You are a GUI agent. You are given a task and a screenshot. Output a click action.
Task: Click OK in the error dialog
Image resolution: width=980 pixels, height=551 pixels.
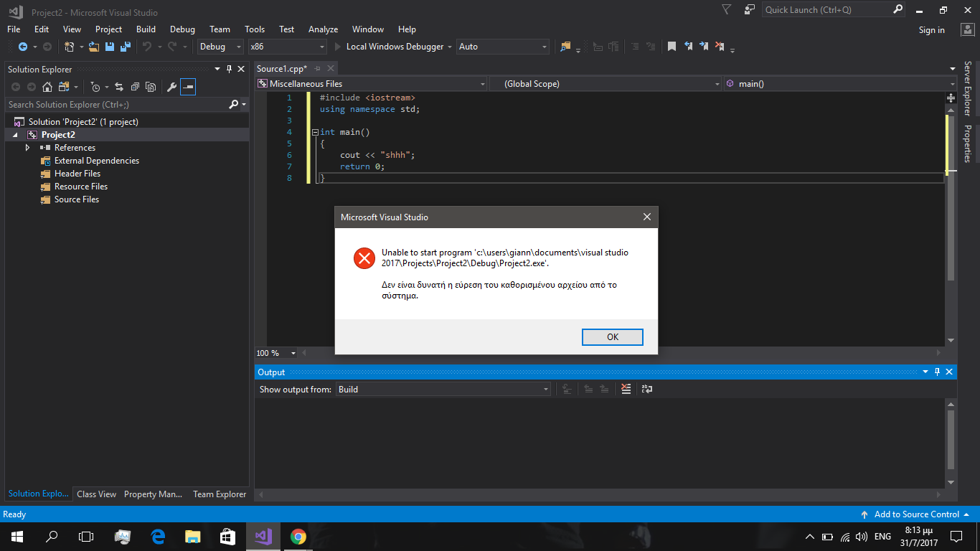[x=612, y=337]
